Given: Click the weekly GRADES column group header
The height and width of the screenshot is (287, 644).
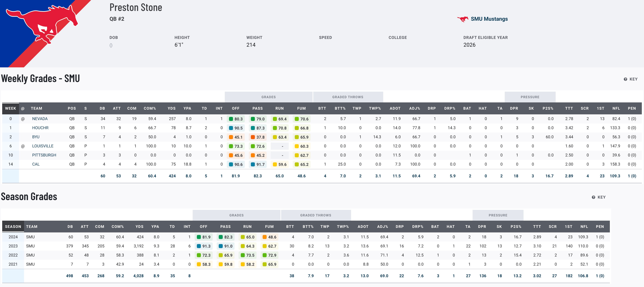Looking at the screenshot, I should (269, 97).
